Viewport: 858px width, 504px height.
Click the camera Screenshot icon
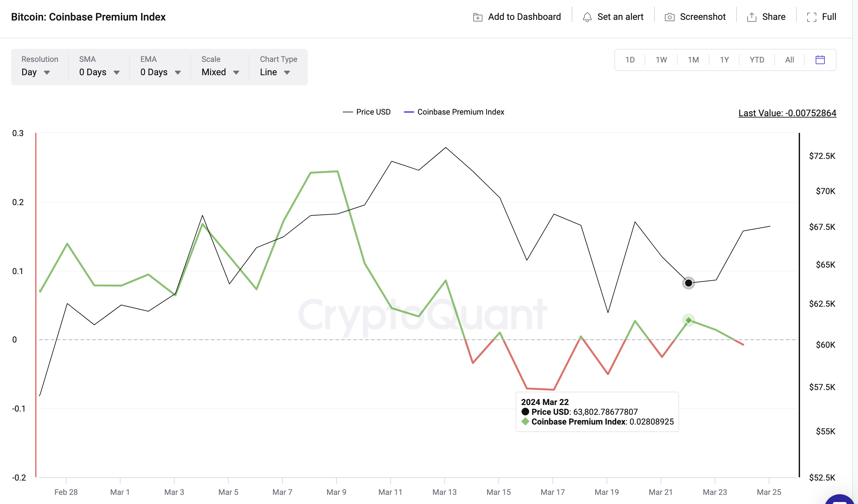(669, 17)
